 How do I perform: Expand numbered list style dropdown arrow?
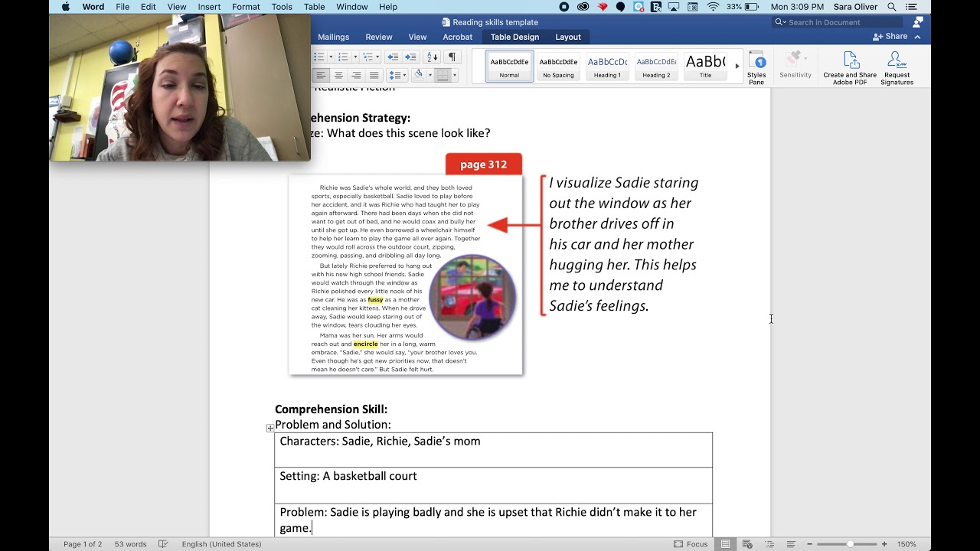tap(354, 57)
